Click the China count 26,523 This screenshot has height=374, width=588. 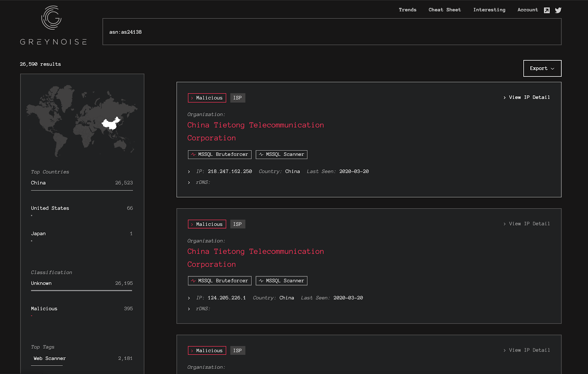pyautogui.click(x=124, y=183)
